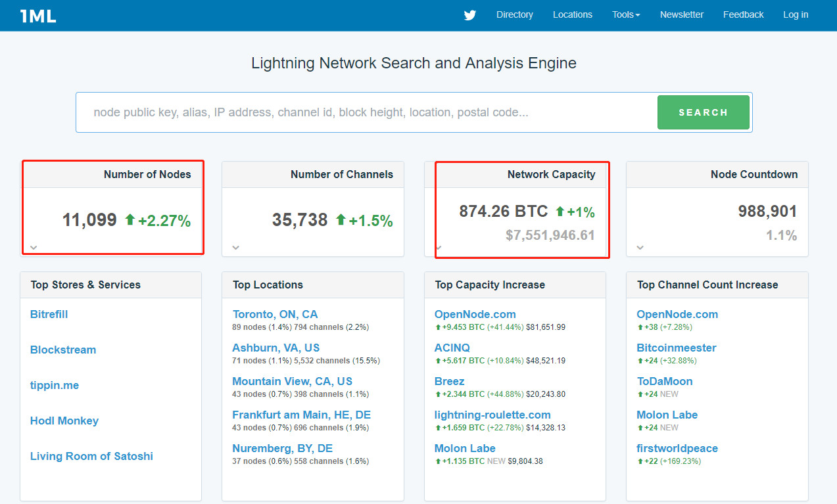837x504 pixels.
Task: Open Toronto, ON, CA location
Action: click(x=275, y=314)
